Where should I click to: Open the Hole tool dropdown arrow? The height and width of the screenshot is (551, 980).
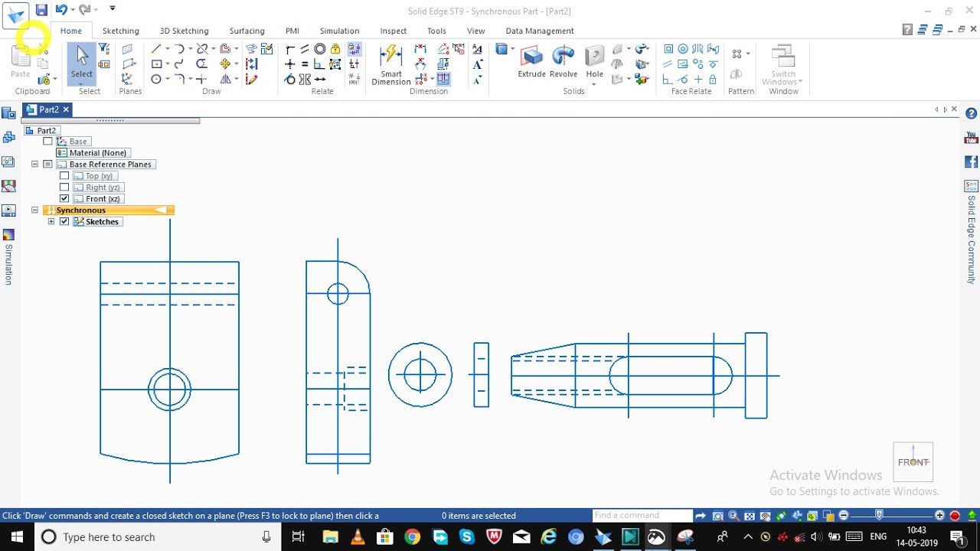tap(595, 83)
